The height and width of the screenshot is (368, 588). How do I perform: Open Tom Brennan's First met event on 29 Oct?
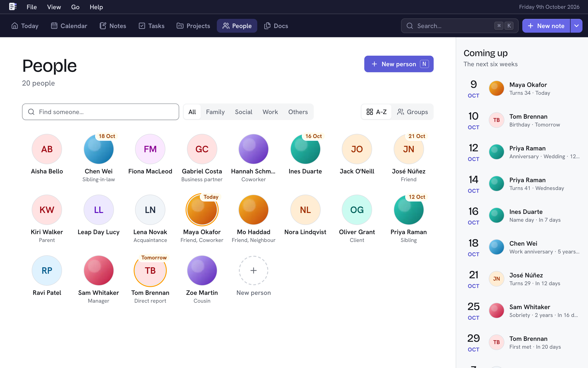point(522,342)
